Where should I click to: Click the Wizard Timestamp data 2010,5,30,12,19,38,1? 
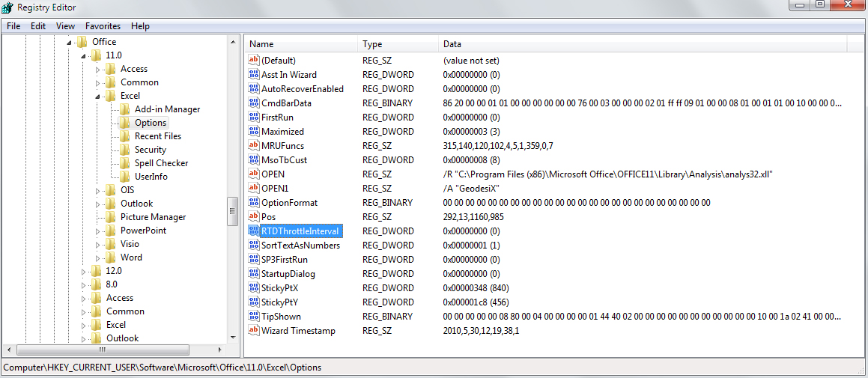tap(481, 331)
